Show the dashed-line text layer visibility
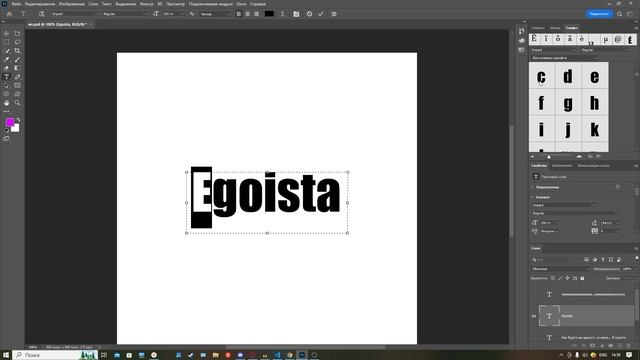Image resolution: width=640 pixels, height=360 pixels. [533, 294]
